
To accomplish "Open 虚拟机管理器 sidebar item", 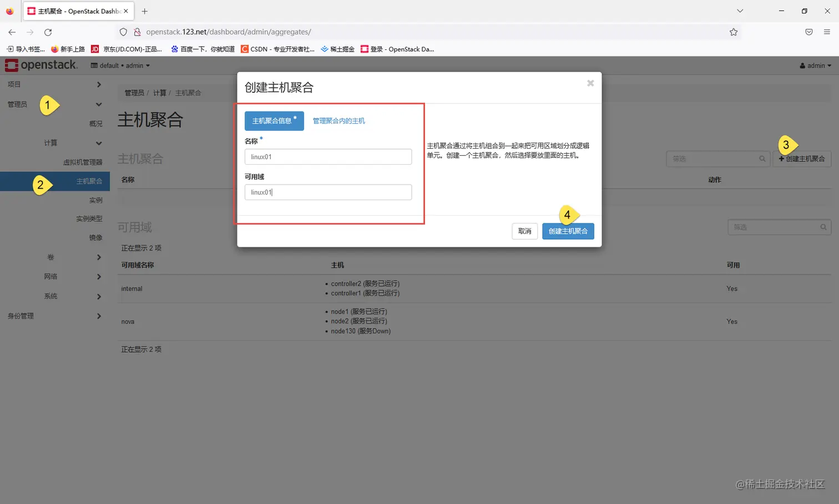I will [x=83, y=162].
